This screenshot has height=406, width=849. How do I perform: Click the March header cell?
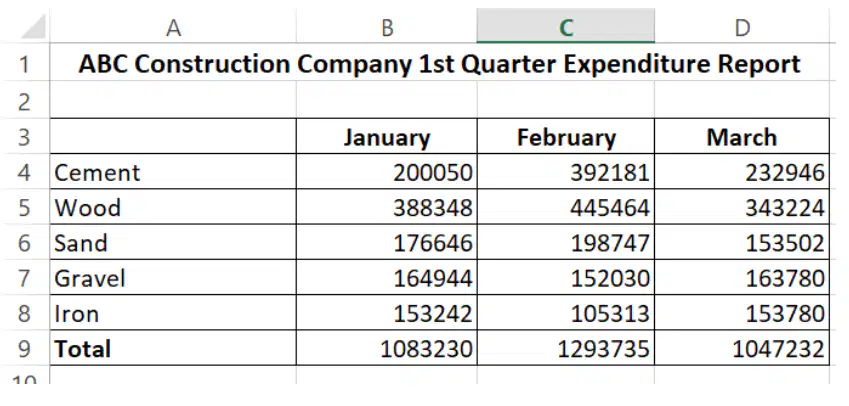click(x=742, y=136)
